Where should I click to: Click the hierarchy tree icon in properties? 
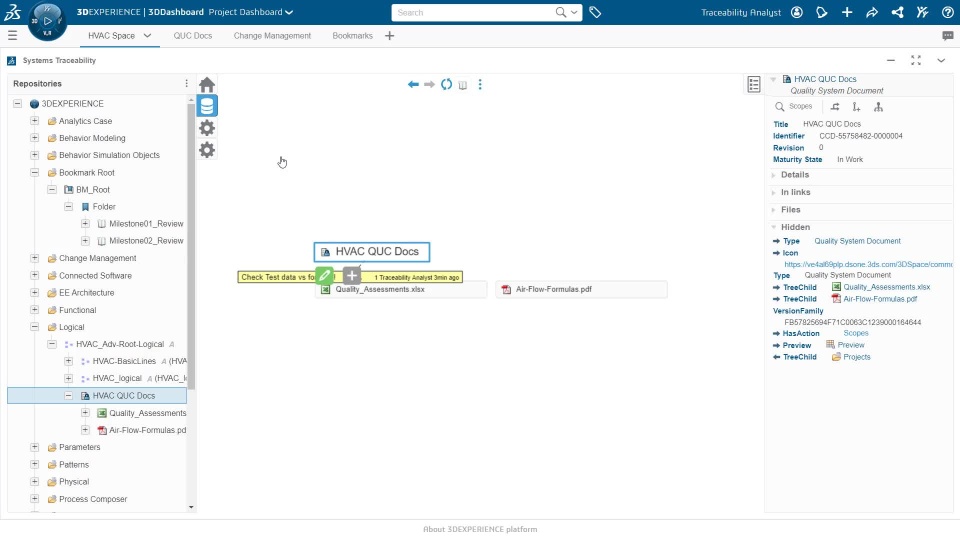pyautogui.click(x=878, y=107)
